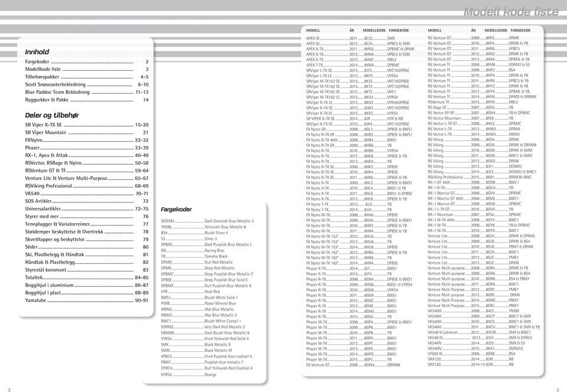Select the 'Black Metallic M' colour name
Image resolution: width=567 pixels, height=392 pixels.
click(x=219, y=351)
